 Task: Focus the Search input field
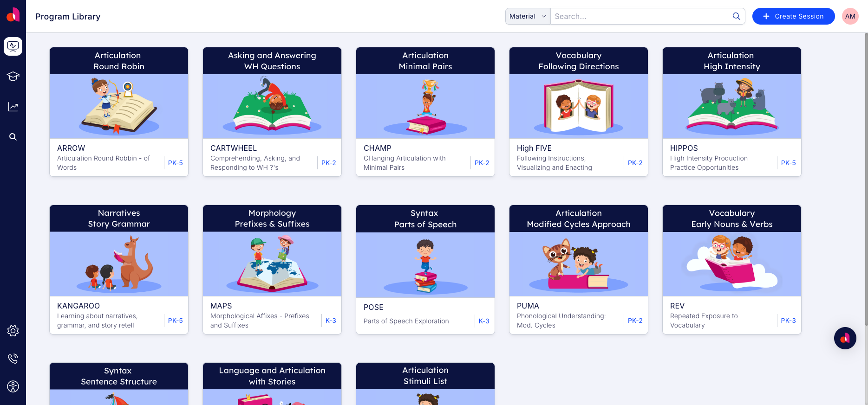coord(641,16)
